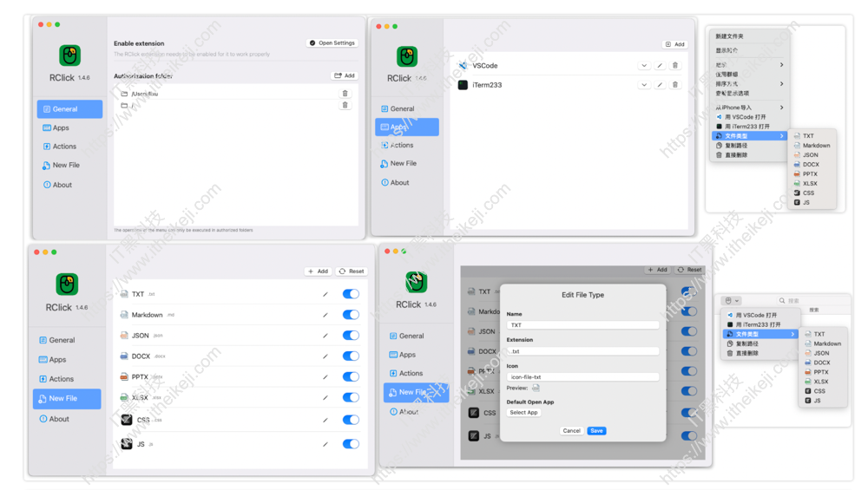
Task: Click the CSS file icon in New File list
Action: 126,420
